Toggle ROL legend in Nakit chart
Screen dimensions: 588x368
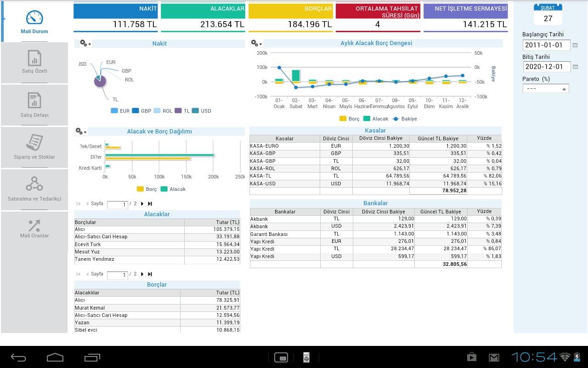point(163,111)
